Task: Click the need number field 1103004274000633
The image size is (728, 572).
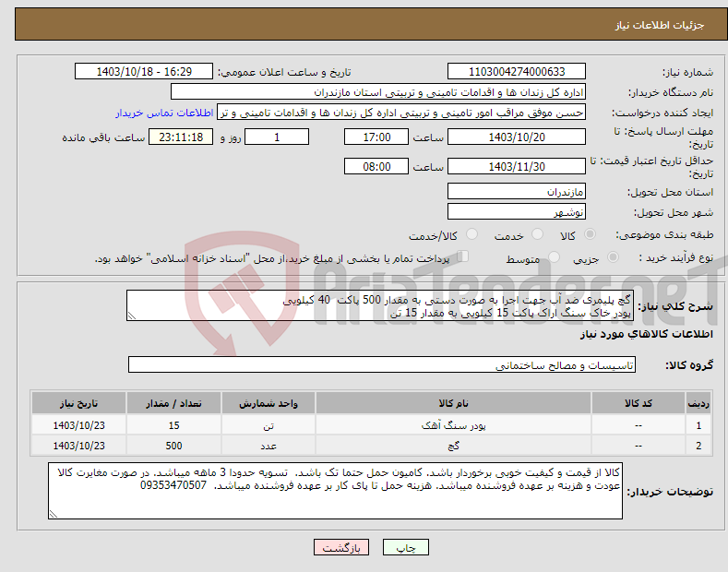Action: pos(517,72)
